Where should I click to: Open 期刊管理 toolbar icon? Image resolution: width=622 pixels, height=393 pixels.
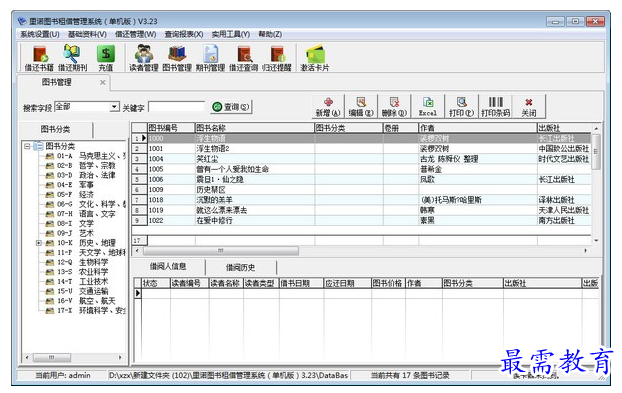pos(210,58)
